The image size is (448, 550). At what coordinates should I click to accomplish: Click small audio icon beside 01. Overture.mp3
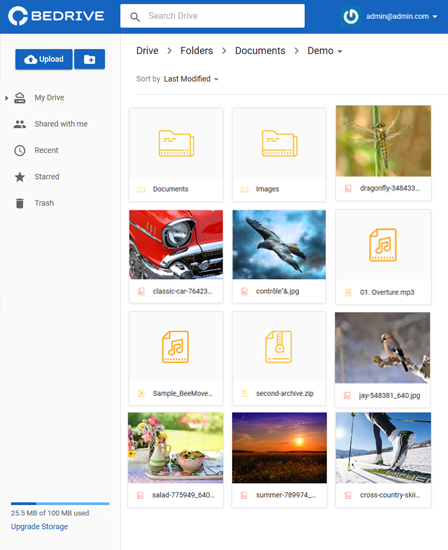click(348, 292)
